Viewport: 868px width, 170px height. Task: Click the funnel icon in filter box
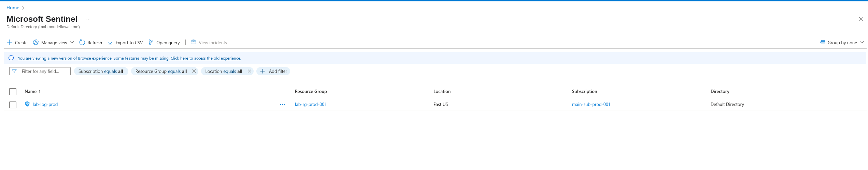pyautogui.click(x=14, y=71)
